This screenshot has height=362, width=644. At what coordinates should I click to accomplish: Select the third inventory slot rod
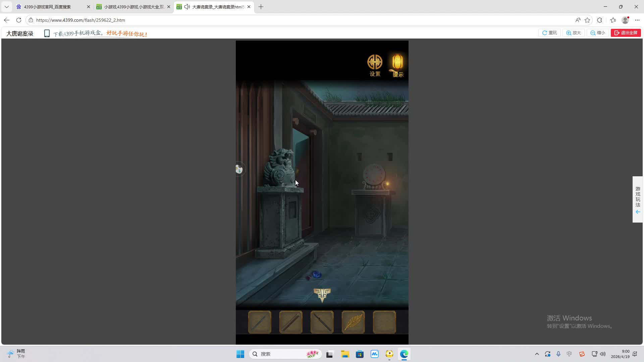pos(322,322)
